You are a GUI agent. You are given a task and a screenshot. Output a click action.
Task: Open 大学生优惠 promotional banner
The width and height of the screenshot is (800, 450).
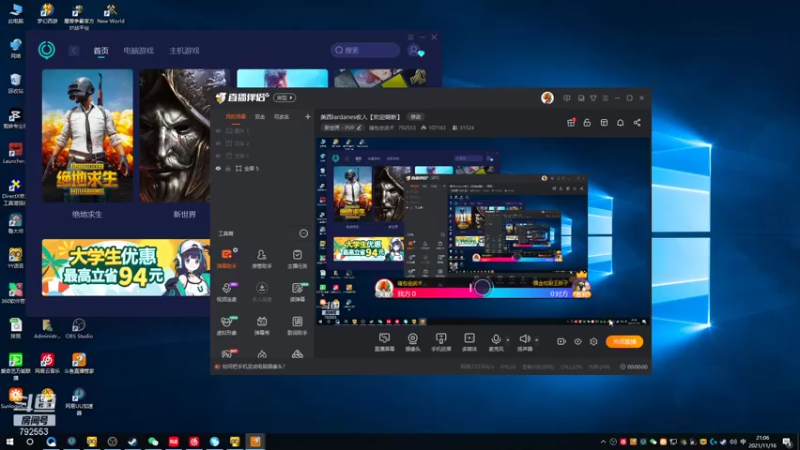(126, 267)
